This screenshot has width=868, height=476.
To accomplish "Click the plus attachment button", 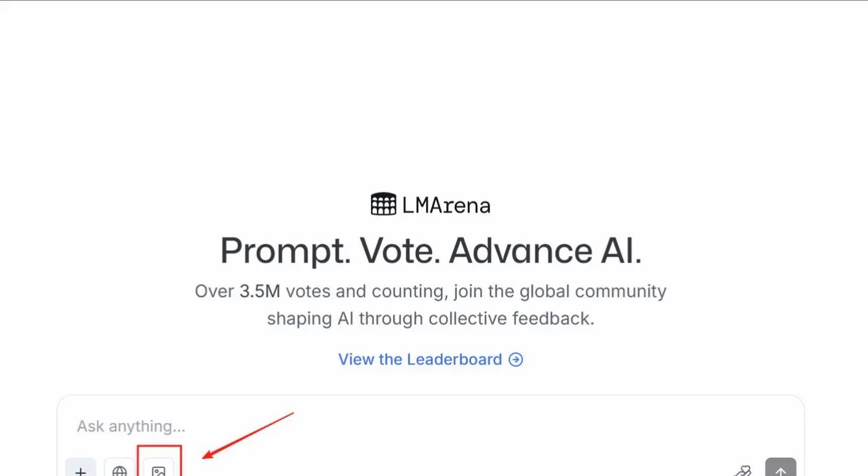I will point(81,471).
